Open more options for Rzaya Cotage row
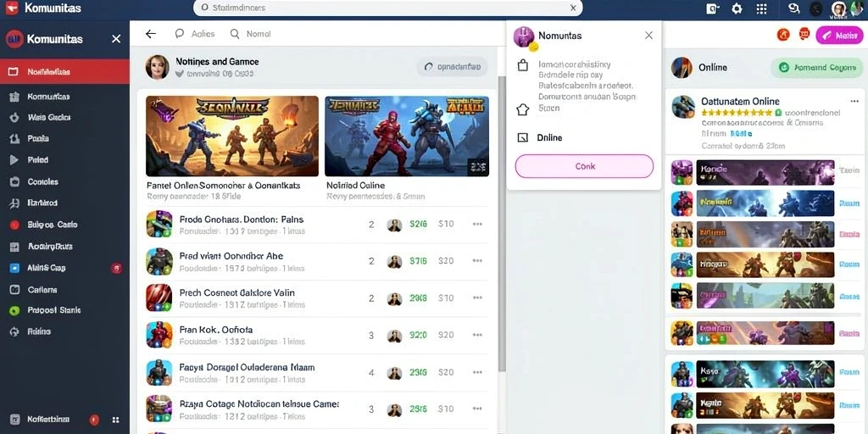 click(477, 409)
